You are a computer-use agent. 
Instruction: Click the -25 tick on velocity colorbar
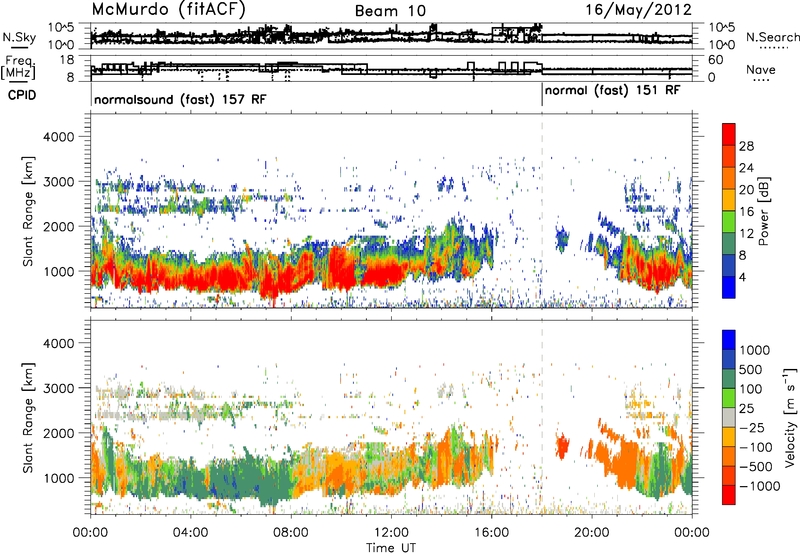pos(752,427)
